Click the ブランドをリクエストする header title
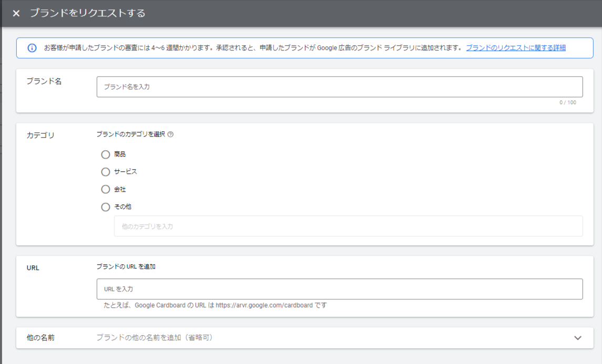Screen dimensions: 602x364 pos(87,13)
